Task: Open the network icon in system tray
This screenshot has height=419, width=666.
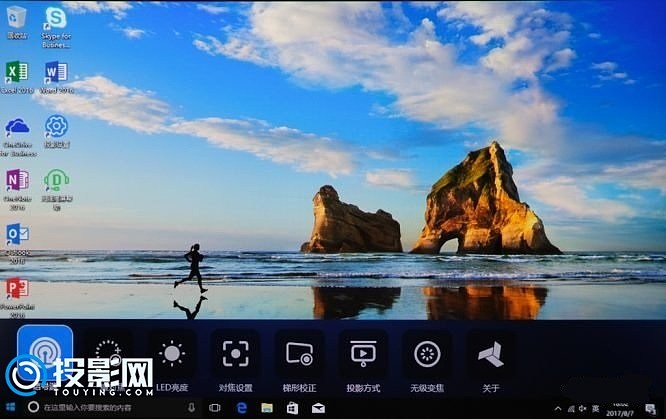Action: tap(571, 409)
